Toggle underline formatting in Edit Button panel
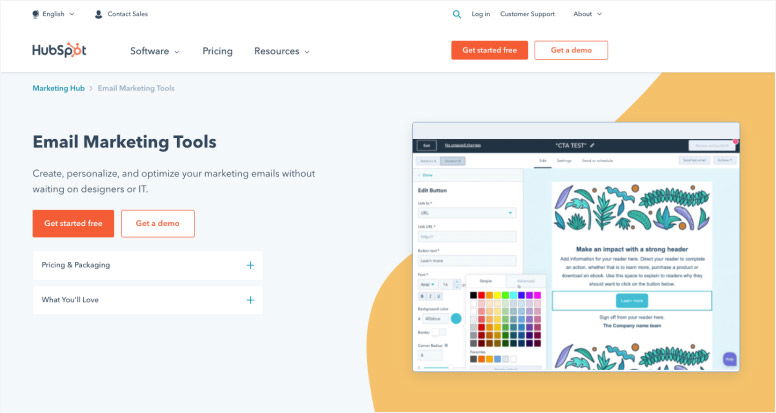This screenshot has width=776, height=413. click(439, 296)
